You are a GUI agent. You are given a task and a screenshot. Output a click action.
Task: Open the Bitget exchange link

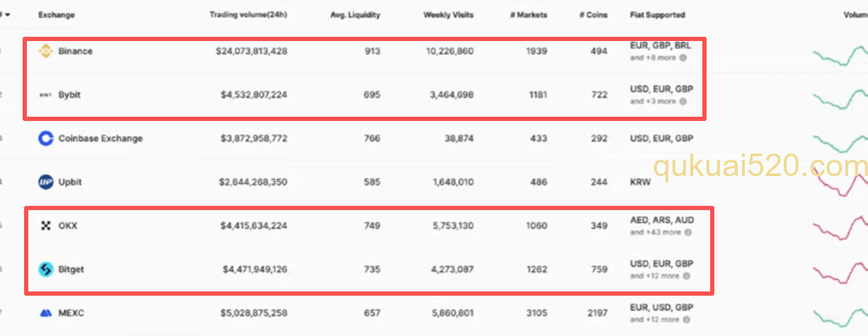point(72,270)
